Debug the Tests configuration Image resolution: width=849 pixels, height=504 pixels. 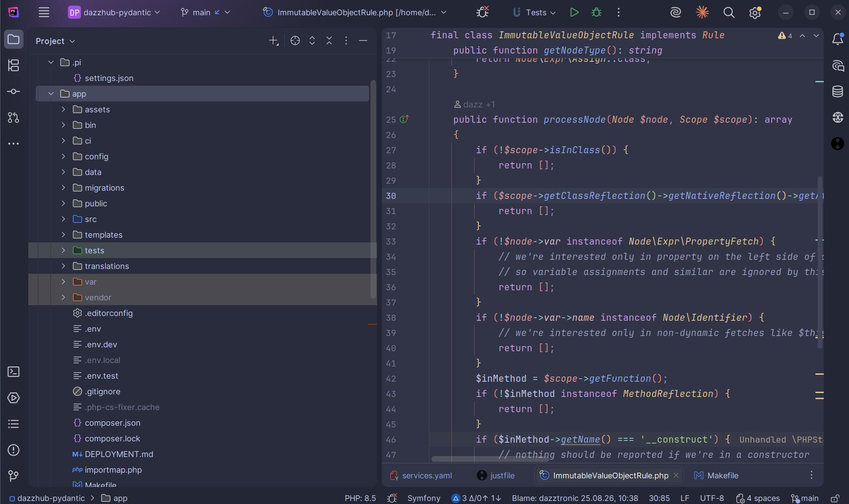tap(596, 12)
